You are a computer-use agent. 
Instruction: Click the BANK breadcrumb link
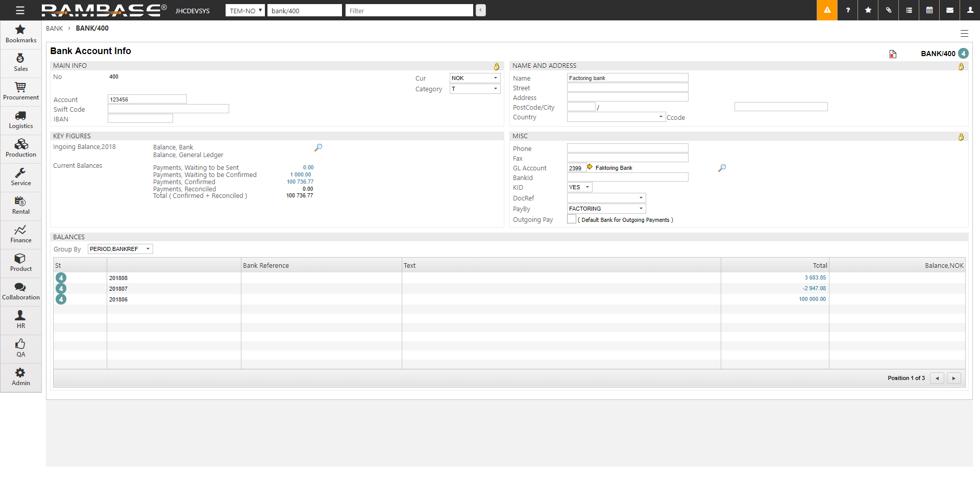point(54,29)
